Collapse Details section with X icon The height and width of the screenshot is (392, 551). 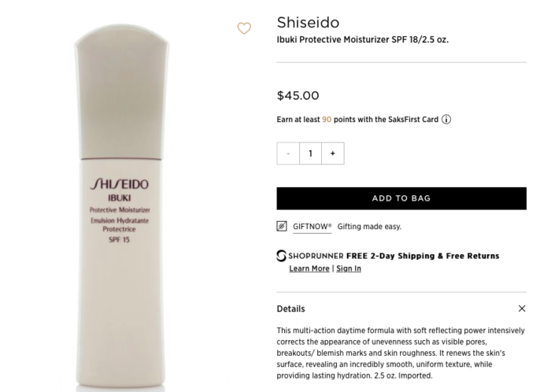coord(522,309)
